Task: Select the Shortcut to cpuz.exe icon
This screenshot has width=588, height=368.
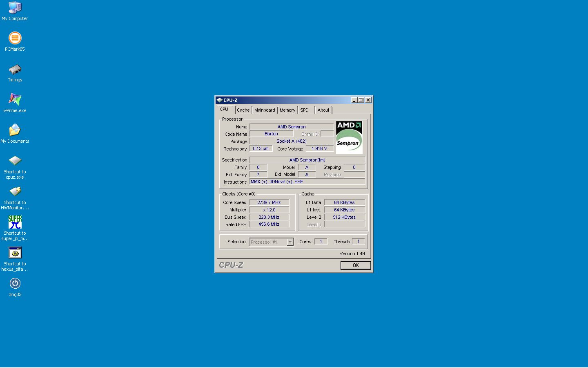Action: coord(15,167)
